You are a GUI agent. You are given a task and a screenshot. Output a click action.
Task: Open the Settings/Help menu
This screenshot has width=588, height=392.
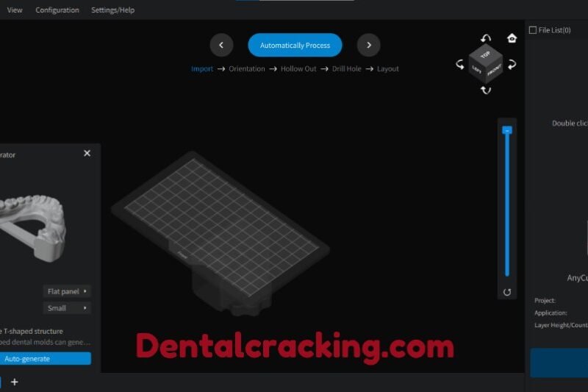tap(113, 10)
